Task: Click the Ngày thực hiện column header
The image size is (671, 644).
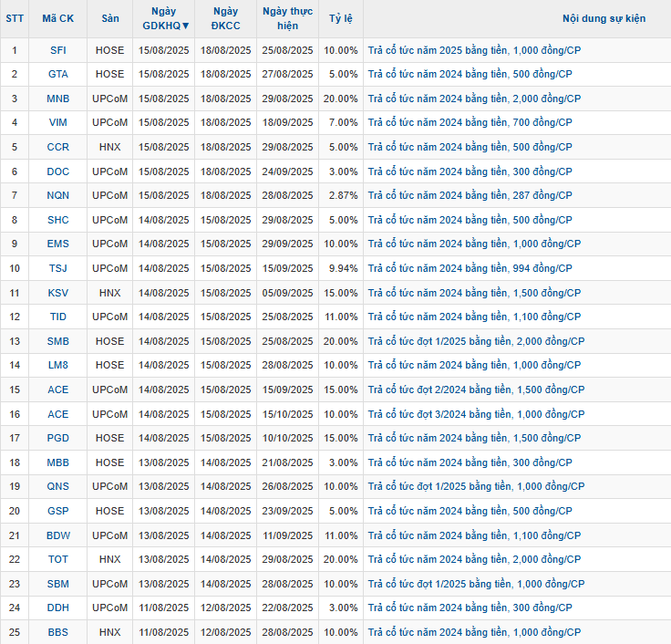Action: [287, 18]
